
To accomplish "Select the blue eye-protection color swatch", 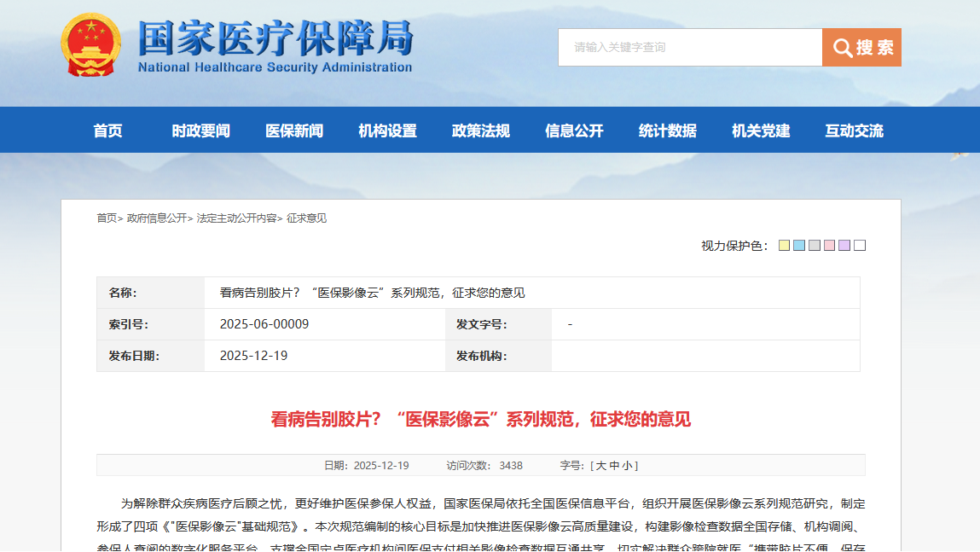I will point(799,245).
